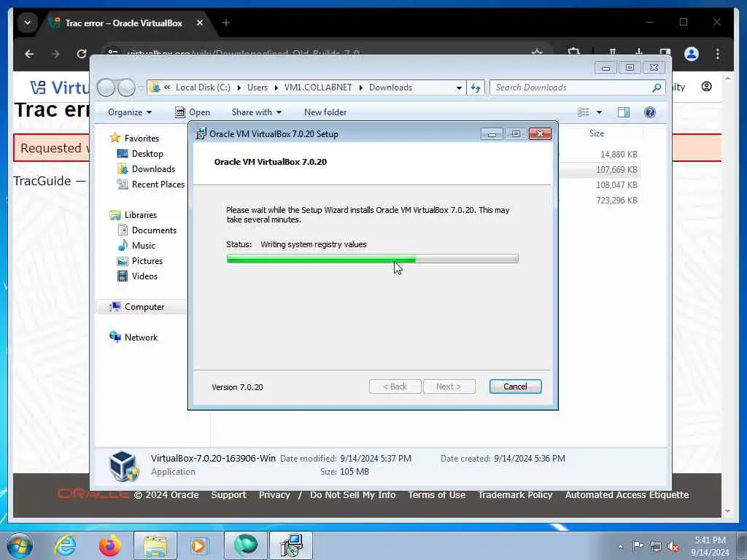Select Network in the navigation pane
The image size is (747, 560).
click(141, 337)
